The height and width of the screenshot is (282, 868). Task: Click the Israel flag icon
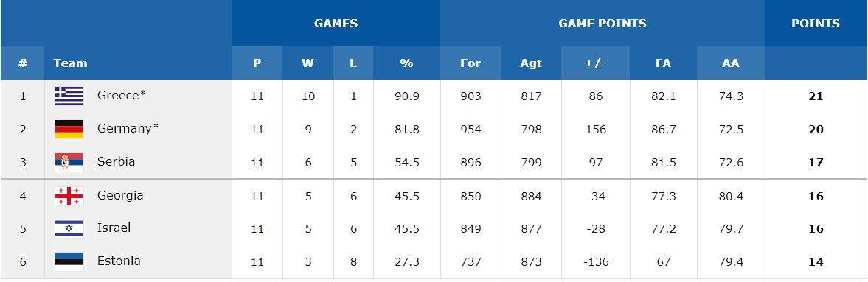[x=69, y=228]
